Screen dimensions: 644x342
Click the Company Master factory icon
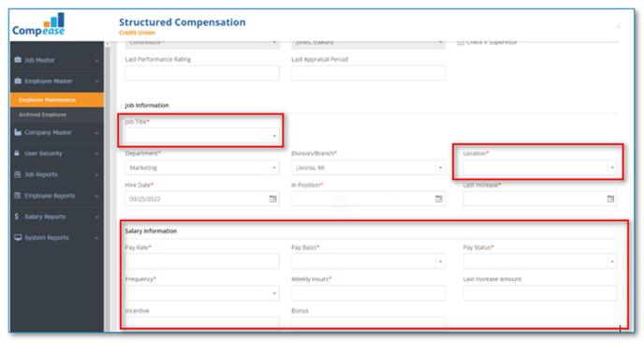(x=18, y=132)
